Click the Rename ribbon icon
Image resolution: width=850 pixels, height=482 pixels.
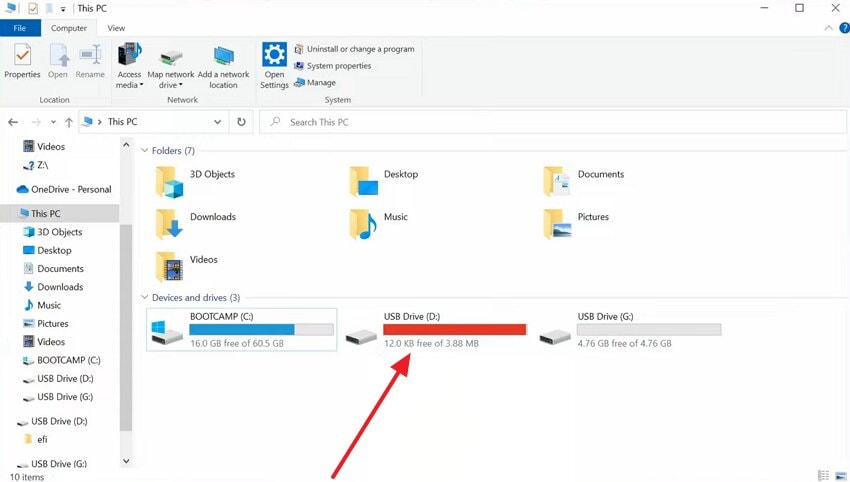[x=90, y=61]
